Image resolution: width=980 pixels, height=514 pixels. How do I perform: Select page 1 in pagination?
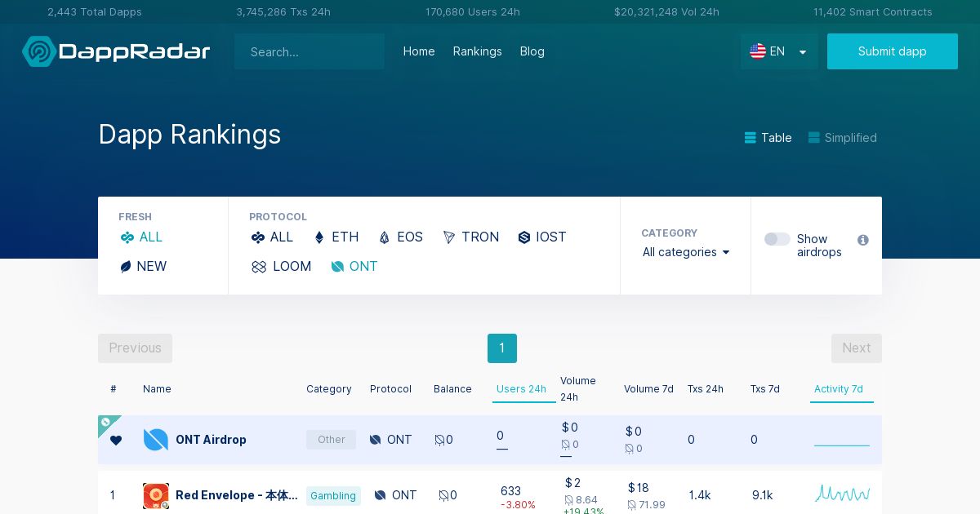[x=502, y=348]
